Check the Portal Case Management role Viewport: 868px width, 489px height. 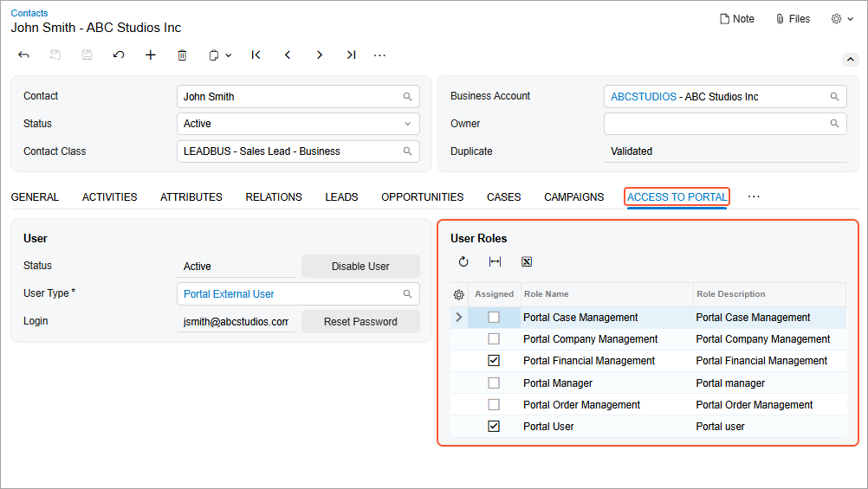click(x=494, y=318)
